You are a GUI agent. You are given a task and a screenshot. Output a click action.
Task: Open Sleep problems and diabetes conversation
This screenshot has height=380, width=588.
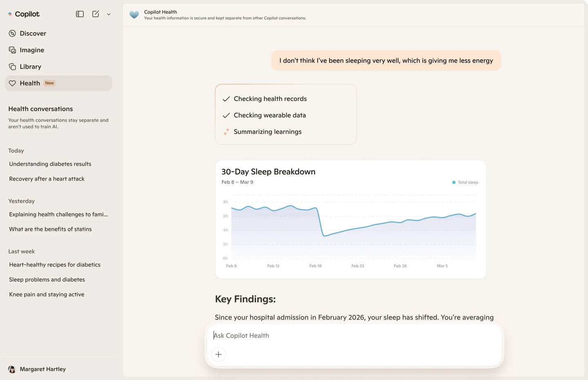point(47,279)
